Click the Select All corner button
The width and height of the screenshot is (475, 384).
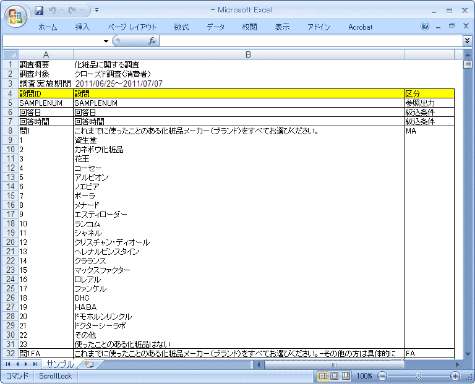10,55
